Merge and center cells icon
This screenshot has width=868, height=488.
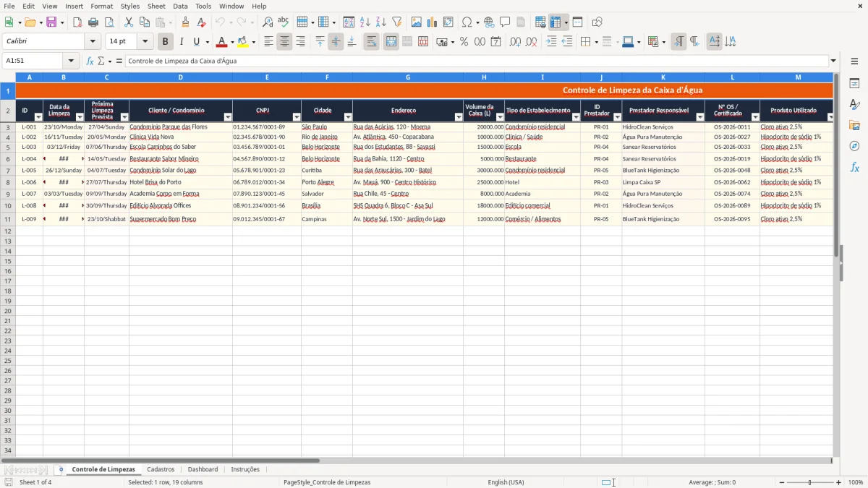point(391,42)
